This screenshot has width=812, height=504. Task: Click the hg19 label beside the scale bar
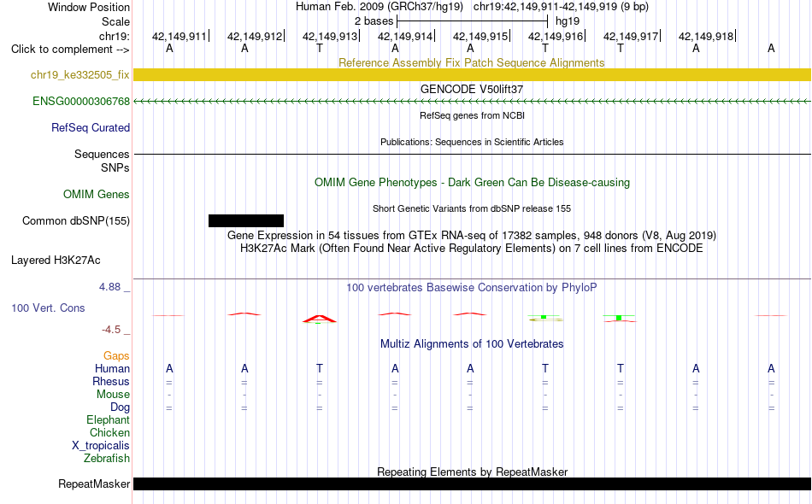[x=568, y=21]
